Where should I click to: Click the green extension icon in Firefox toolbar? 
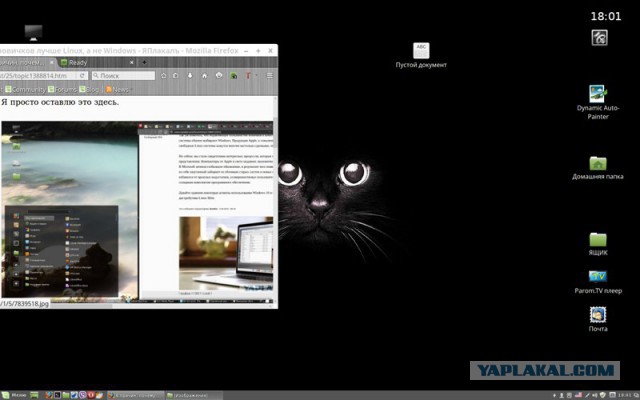point(233,76)
